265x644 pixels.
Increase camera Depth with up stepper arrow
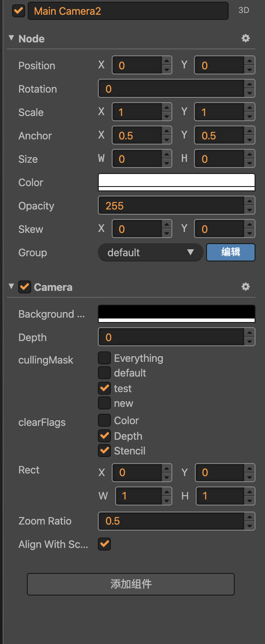(249, 333)
